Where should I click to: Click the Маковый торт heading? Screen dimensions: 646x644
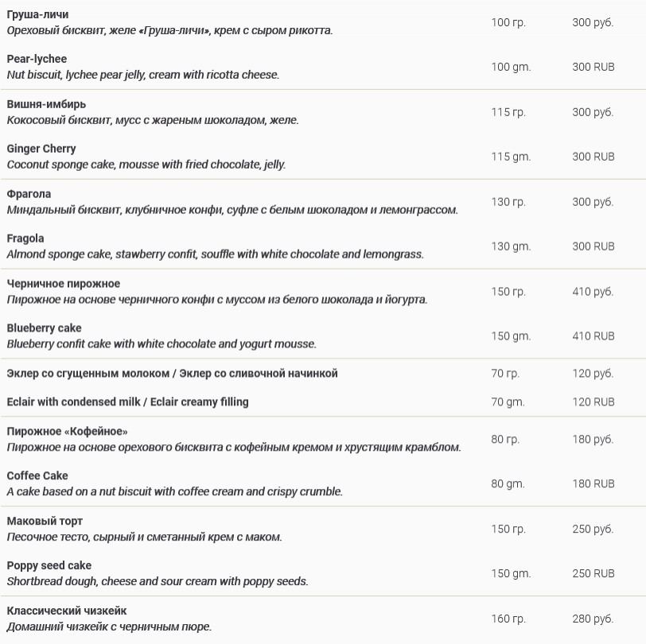pos(45,521)
